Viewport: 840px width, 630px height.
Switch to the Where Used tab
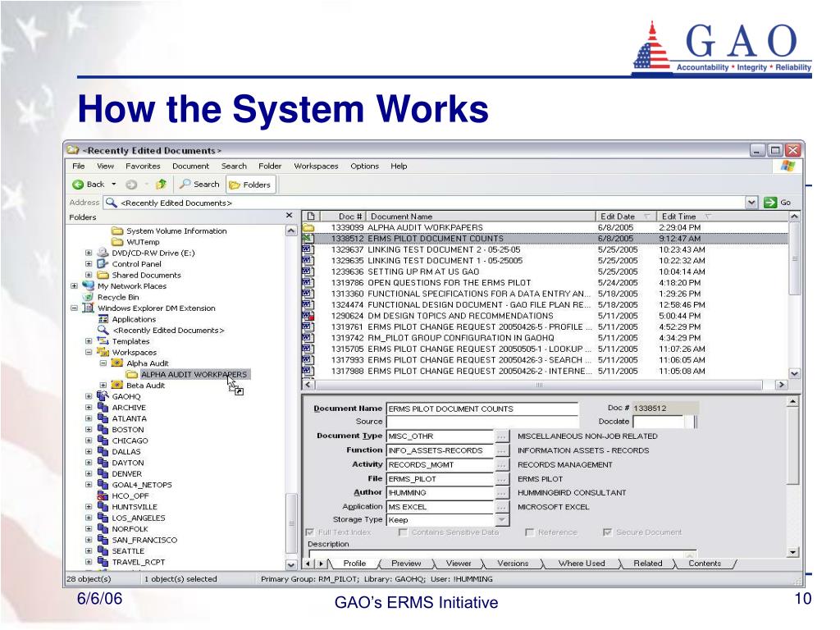point(582,563)
